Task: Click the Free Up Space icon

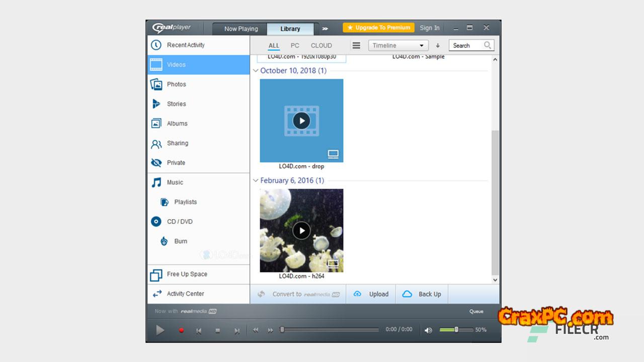Action: [x=156, y=275]
